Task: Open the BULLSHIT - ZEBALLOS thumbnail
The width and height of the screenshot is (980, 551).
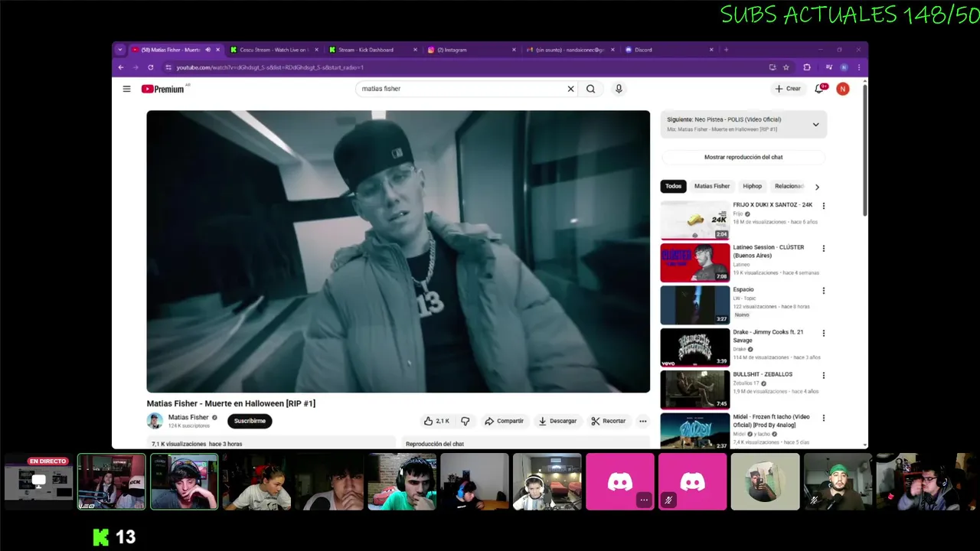Action: pyautogui.click(x=695, y=390)
